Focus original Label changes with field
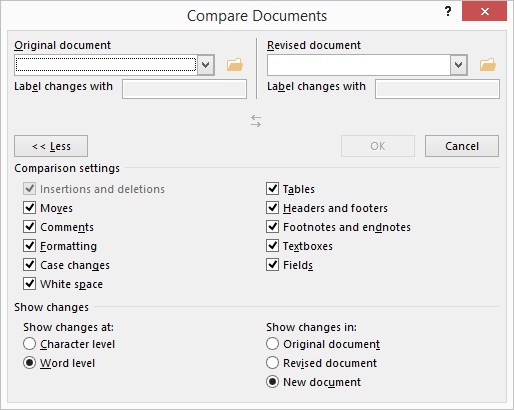 [184, 89]
